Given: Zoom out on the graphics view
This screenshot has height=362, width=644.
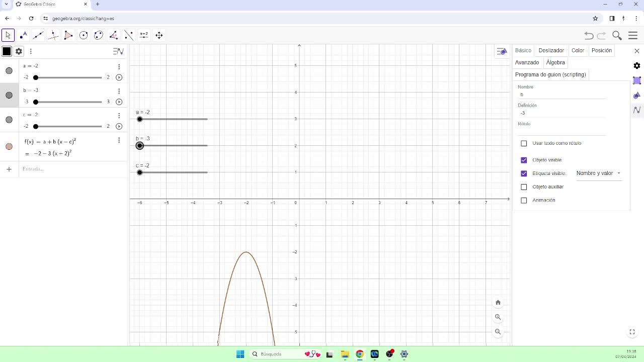Looking at the screenshot, I should point(498,331).
